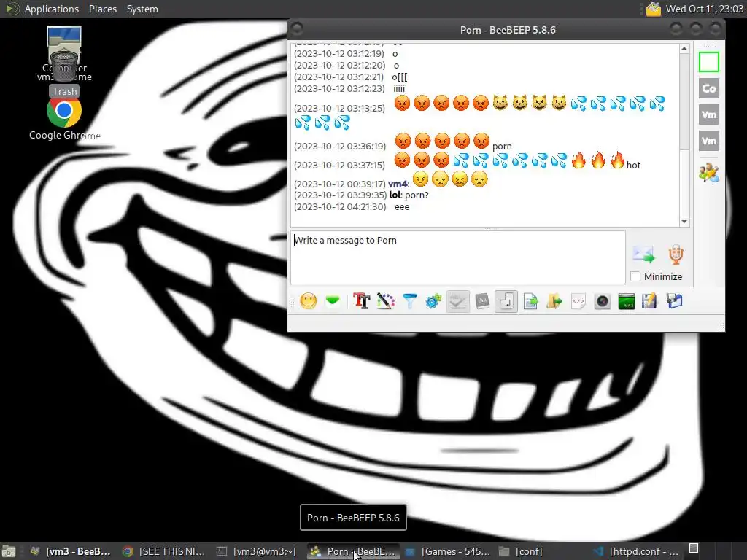
Task: Click the Porn - BeeBEEP taskbar item
Action: (352, 551)
